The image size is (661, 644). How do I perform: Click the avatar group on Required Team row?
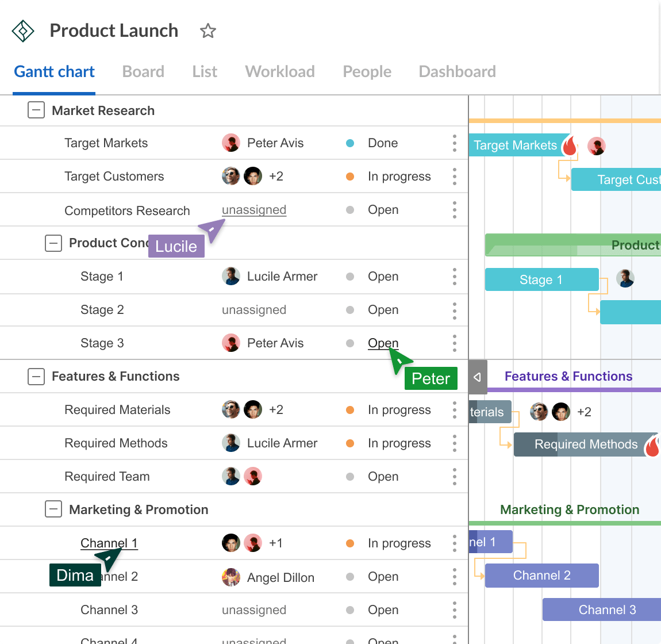(x=241, y=476)
